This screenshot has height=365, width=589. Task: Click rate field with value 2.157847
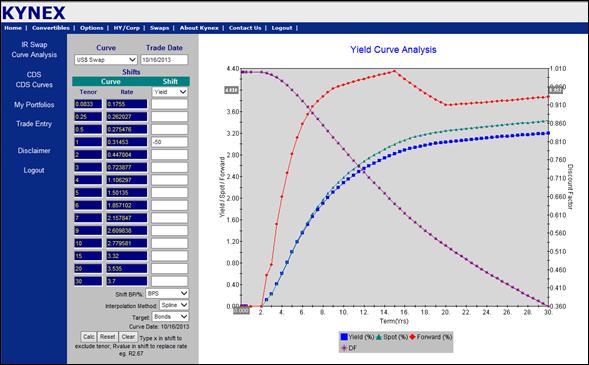pos(127,218)
